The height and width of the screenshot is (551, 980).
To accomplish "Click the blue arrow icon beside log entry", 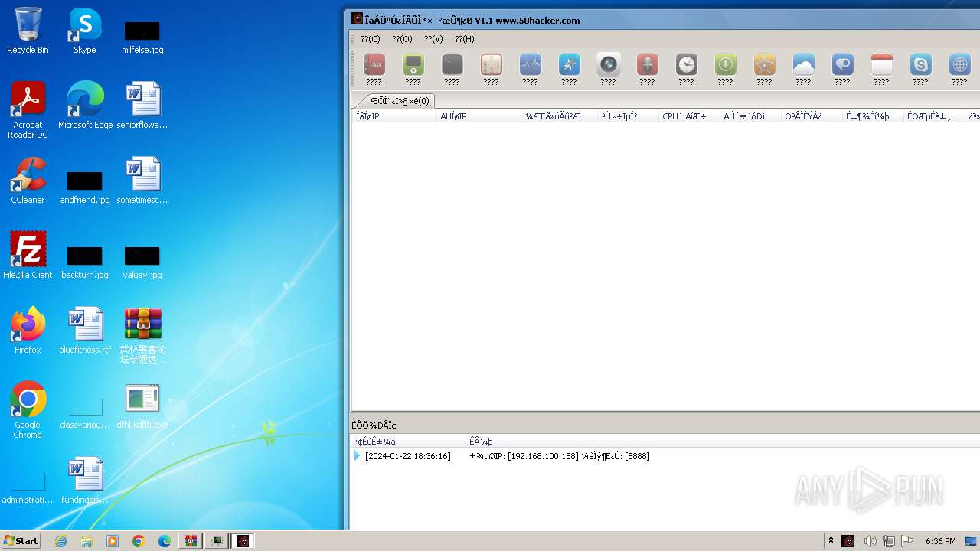I will 357,456.
